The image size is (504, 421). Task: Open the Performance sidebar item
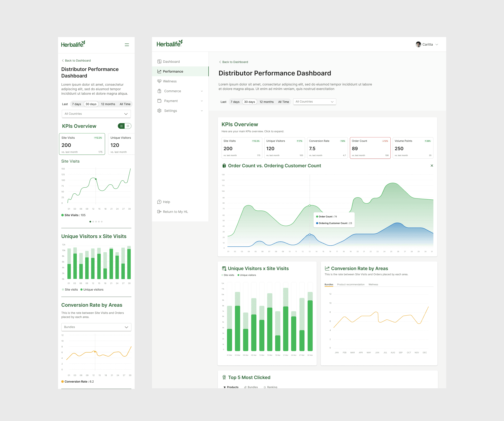pyautogui.click(x=180, y=71)
